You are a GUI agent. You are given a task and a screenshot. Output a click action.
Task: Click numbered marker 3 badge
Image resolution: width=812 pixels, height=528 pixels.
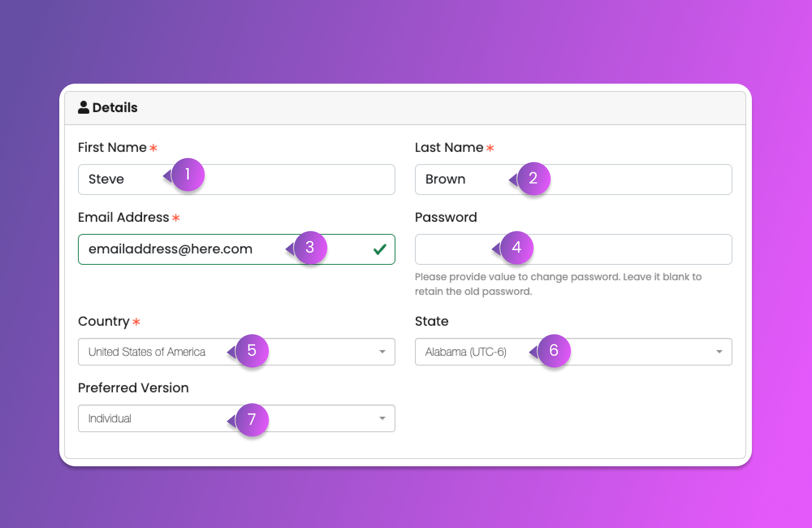310,248
